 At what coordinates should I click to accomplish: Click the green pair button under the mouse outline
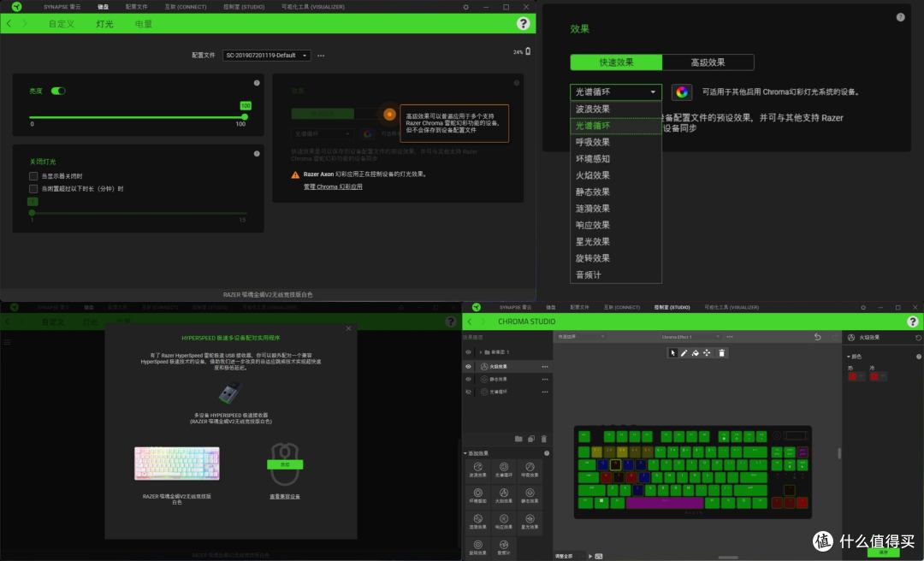(285, 464)
